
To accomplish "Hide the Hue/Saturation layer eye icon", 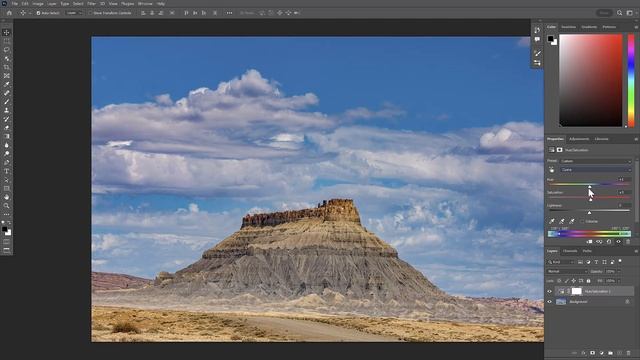I will click(x=549, y=291).
